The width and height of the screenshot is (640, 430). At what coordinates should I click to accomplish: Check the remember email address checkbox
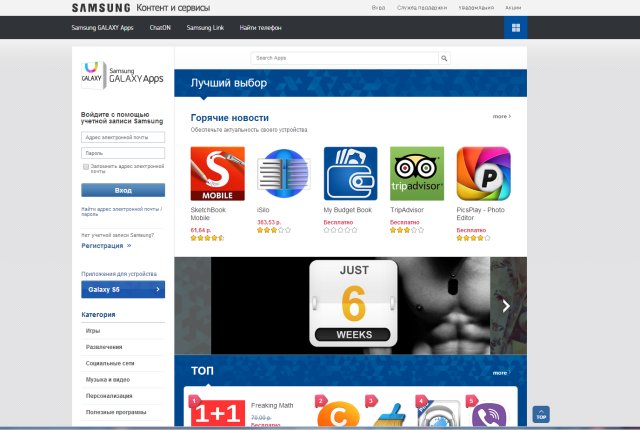click(86, 167)
